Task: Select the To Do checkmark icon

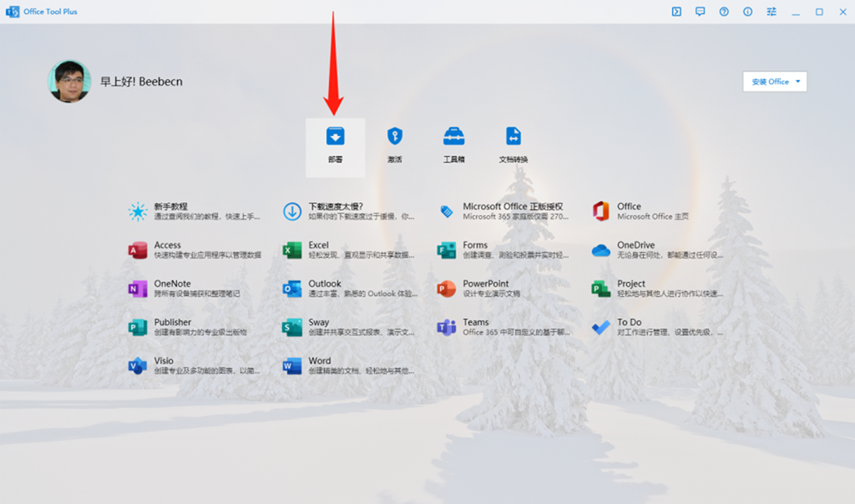Action: click(x=601, y=327)
